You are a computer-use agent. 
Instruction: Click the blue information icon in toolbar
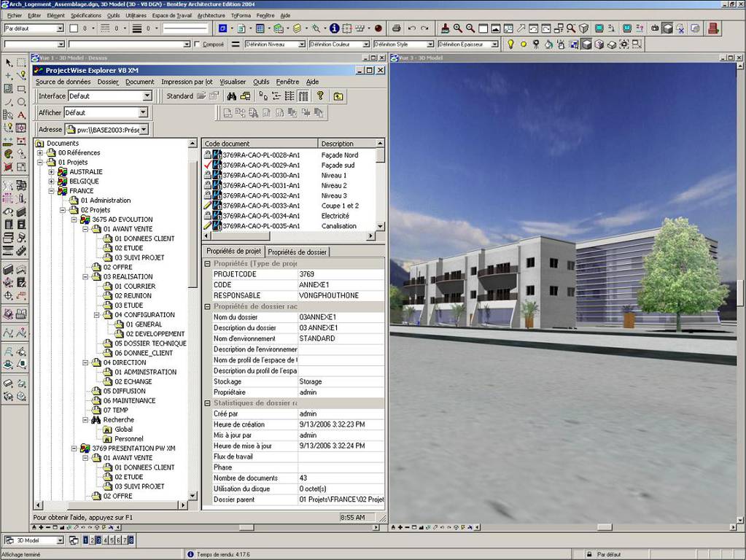pos(334,28)
